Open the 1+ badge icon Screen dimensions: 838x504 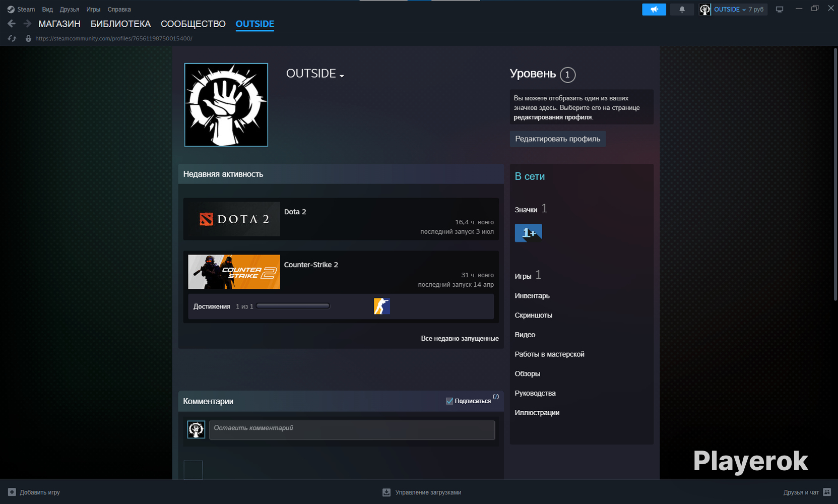tap(528, 233)
